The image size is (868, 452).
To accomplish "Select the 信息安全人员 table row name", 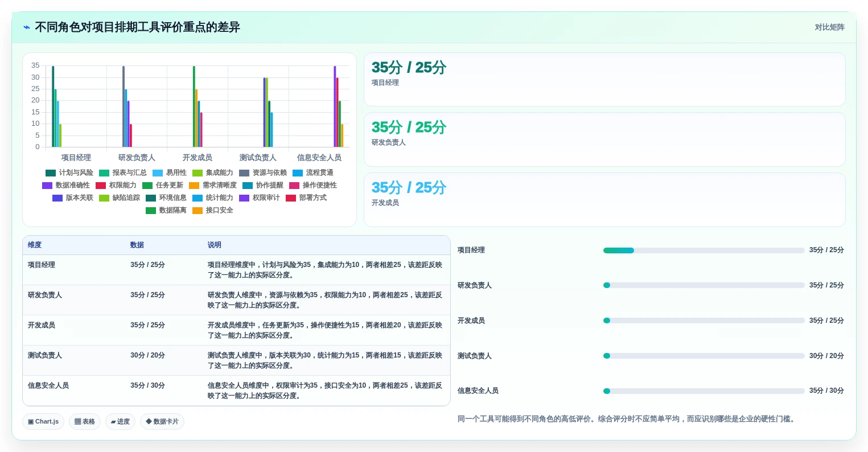I will click(48, 386).
